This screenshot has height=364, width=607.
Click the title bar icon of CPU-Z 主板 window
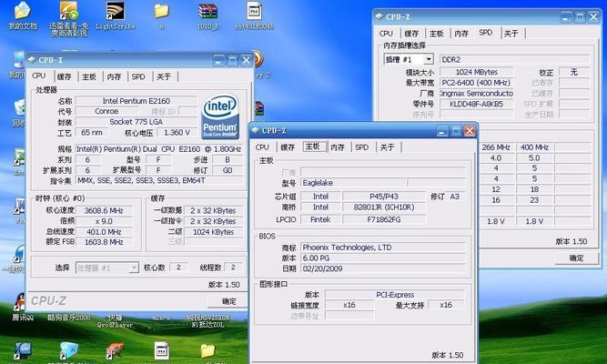255,130
